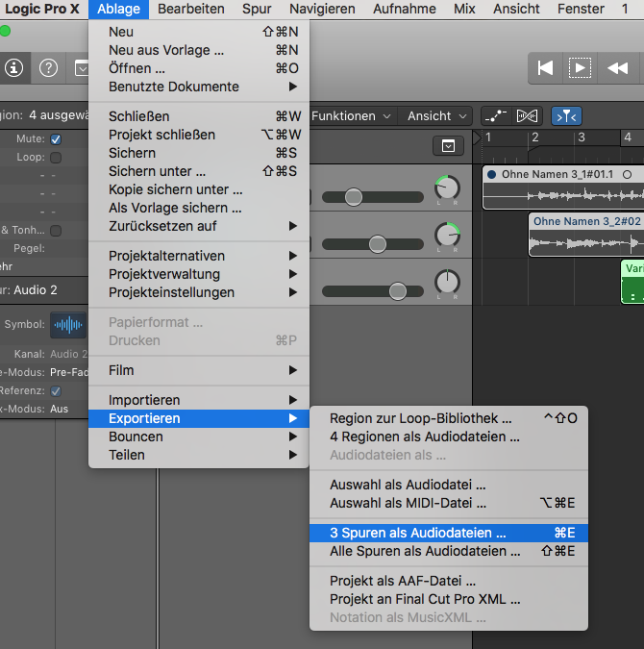
Task: Expand Zurücksetzen auf submenu
Action: coord(199,226)
